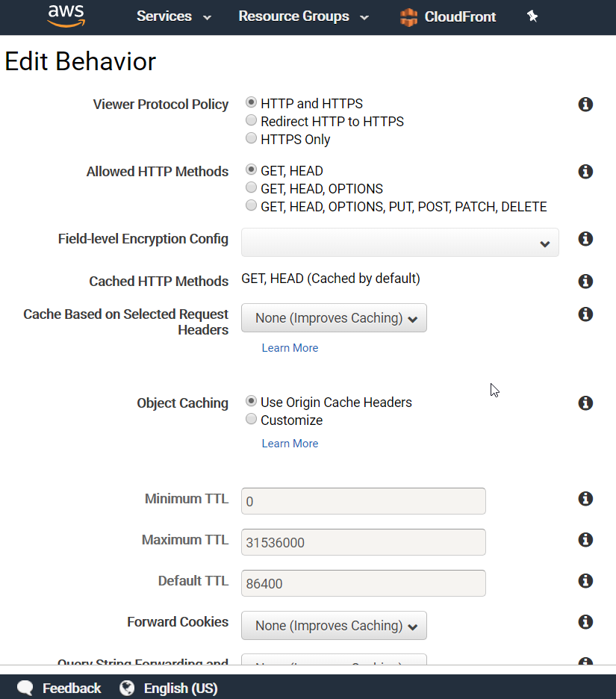This screenshot has width=616, height=699.
Task: Show info for Field-level Encryption Config
Action: pyautogui.click(x=585, y=239)
